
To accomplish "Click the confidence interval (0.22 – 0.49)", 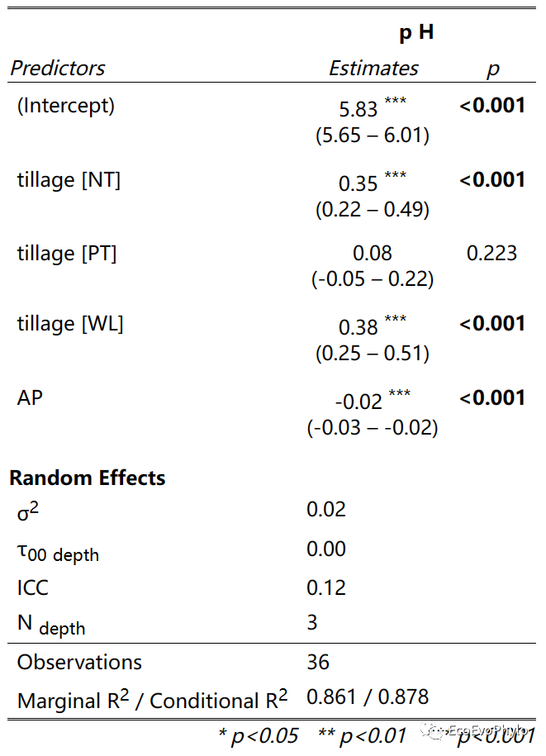I will click(373, 210).
